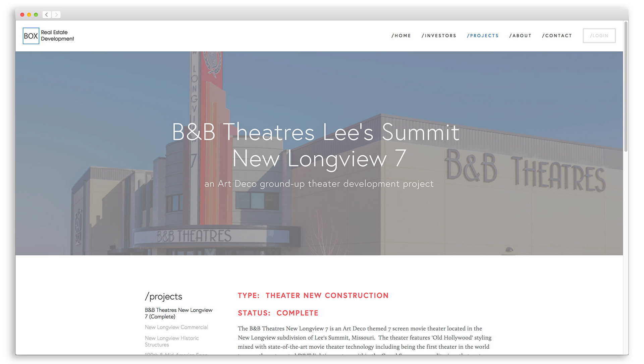The width and height of the screenshot is (644, 364).
Task: Open New Longview Historic Structures link
Action: tap(172, 341)
